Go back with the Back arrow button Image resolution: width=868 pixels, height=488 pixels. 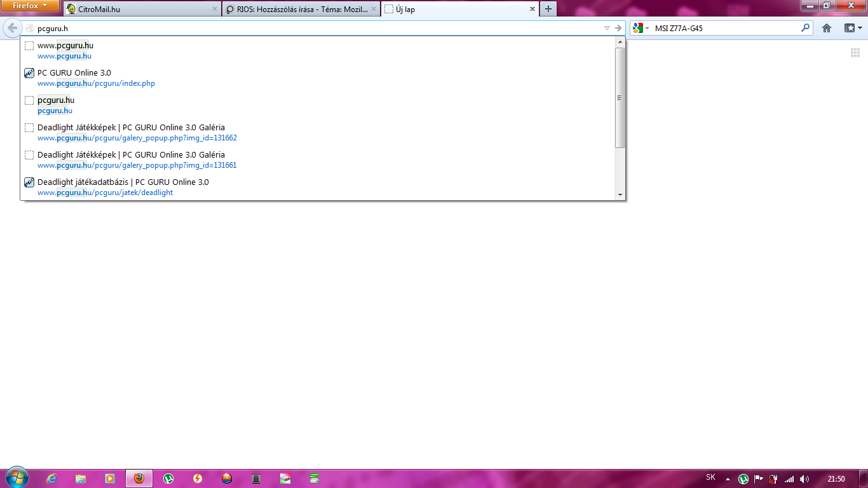point(12,28)
